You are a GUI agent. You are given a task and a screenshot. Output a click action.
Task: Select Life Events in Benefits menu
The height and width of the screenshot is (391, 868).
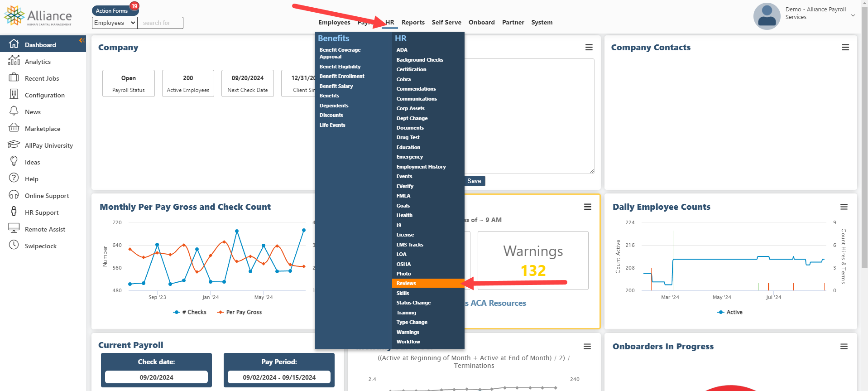(332, 125)
